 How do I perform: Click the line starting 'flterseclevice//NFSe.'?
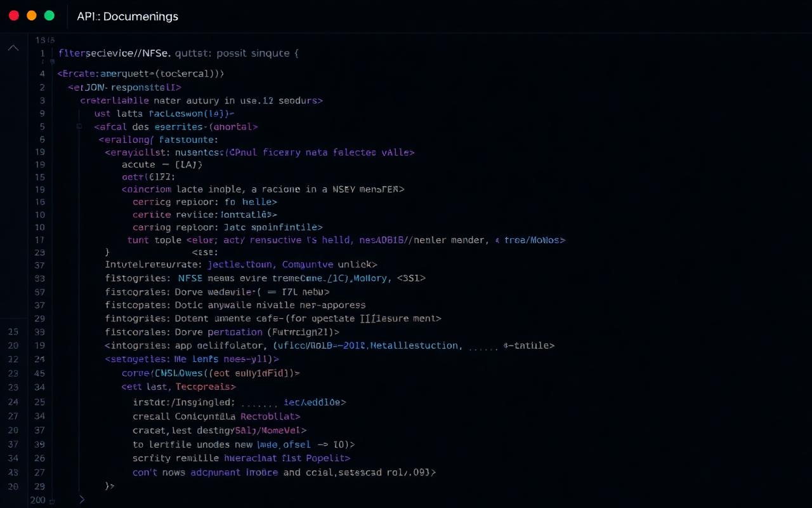tap(178, 54)
